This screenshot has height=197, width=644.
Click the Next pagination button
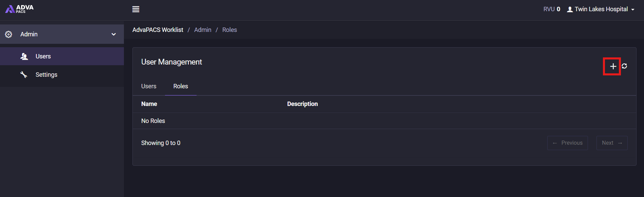click(x=612, y=143)
